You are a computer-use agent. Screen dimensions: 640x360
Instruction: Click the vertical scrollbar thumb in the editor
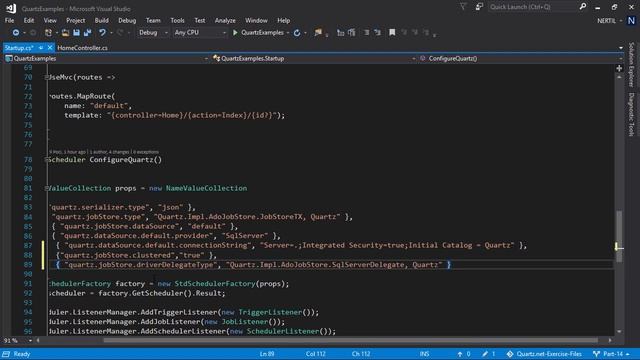619,236
